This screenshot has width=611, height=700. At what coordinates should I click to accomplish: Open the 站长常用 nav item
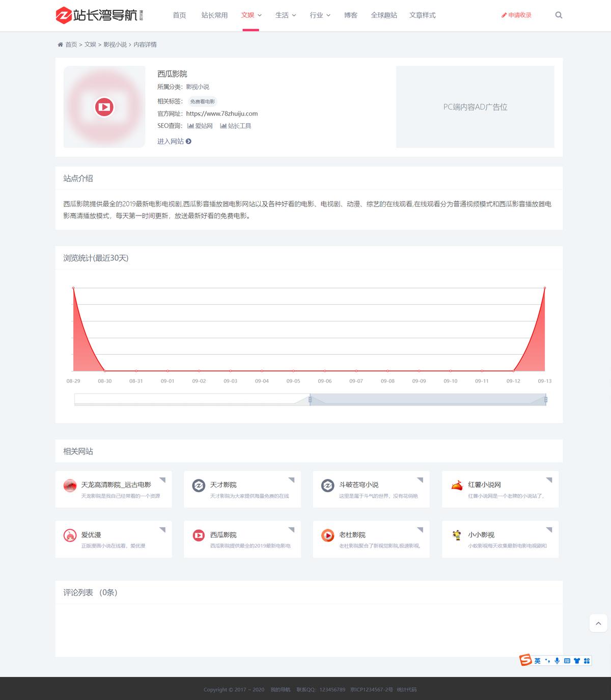(x=214, y=15)
